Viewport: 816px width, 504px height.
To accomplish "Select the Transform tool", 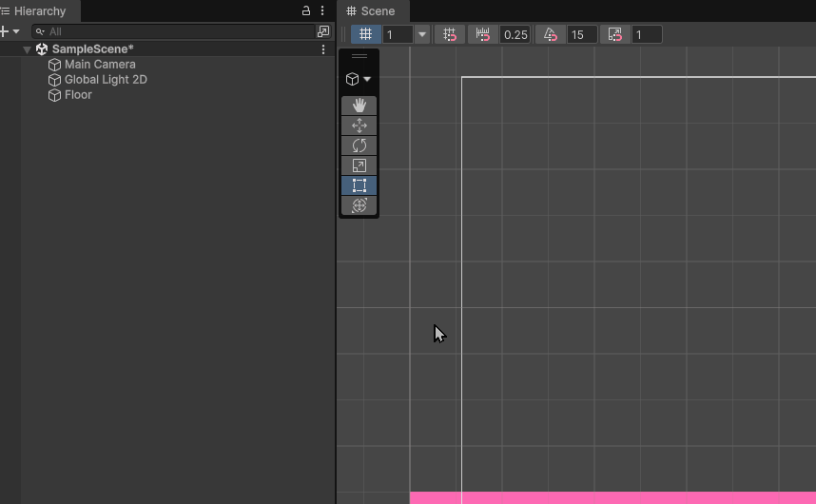I will pos(359,205).
